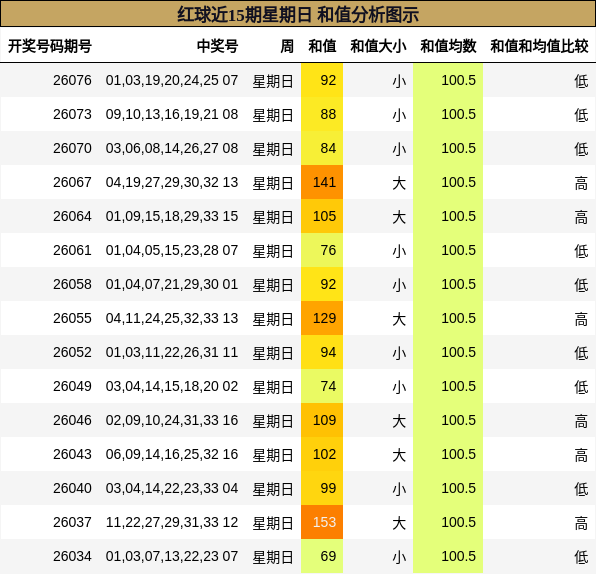Click the sum value 102 cell
This screenshot has height=574, width=596.
(322, 454)
